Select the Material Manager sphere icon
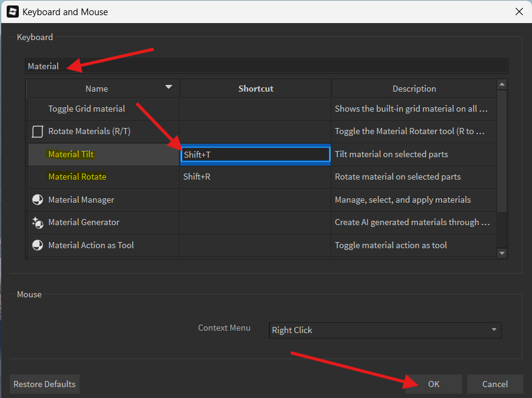The height and width of the screenshot is (398, 532). click(x=36, y=200)
